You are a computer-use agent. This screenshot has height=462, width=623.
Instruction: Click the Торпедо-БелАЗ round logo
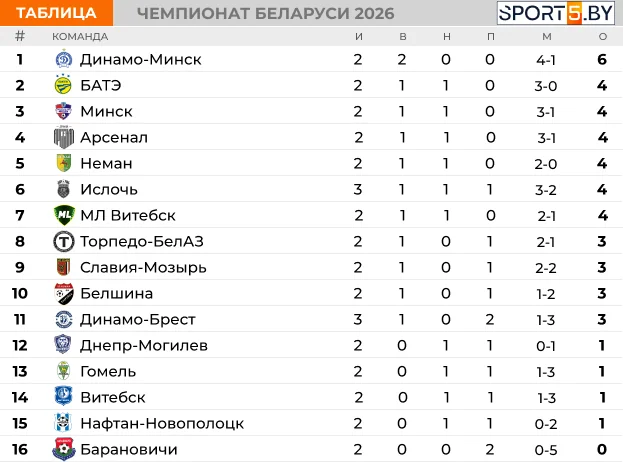tap(63, 241)
